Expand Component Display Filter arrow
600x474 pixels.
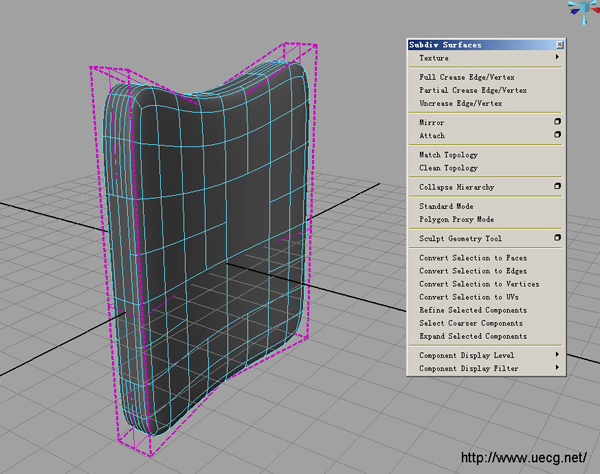pyautogui.click(x=557, y=367)
